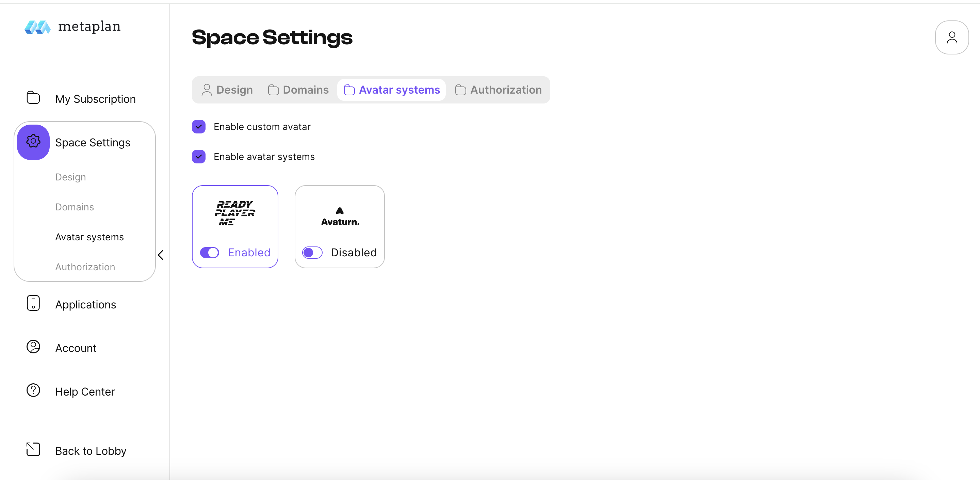Disable the Ready Player Me toggle
Viewport: 980px width, 480px height.
(210, 252)
